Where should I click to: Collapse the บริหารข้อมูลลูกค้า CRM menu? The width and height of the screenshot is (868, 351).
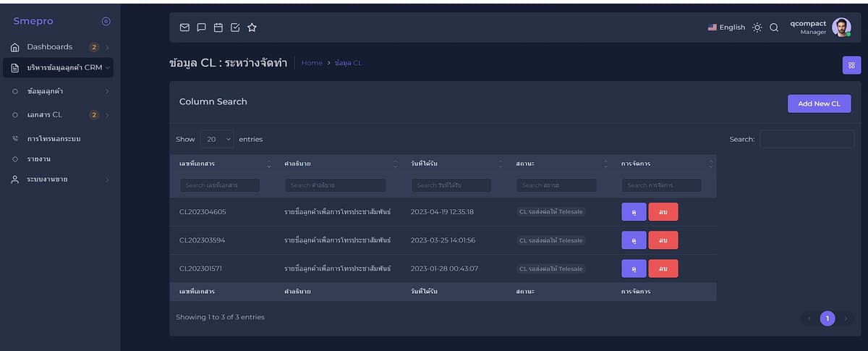tap(58, 68)
